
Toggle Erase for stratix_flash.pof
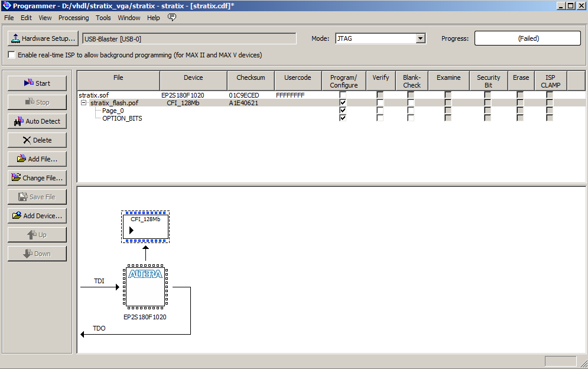[520, 102]
